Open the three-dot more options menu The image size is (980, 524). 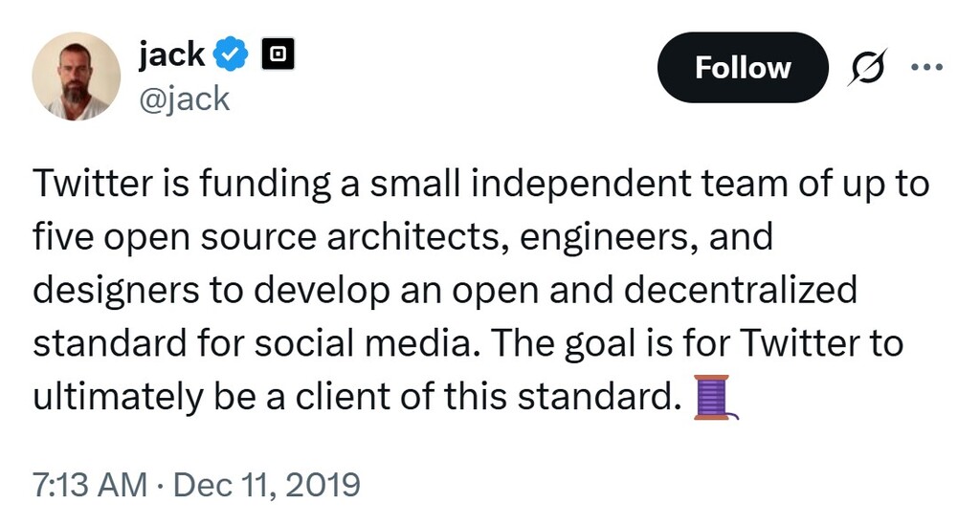pos(927,67)
